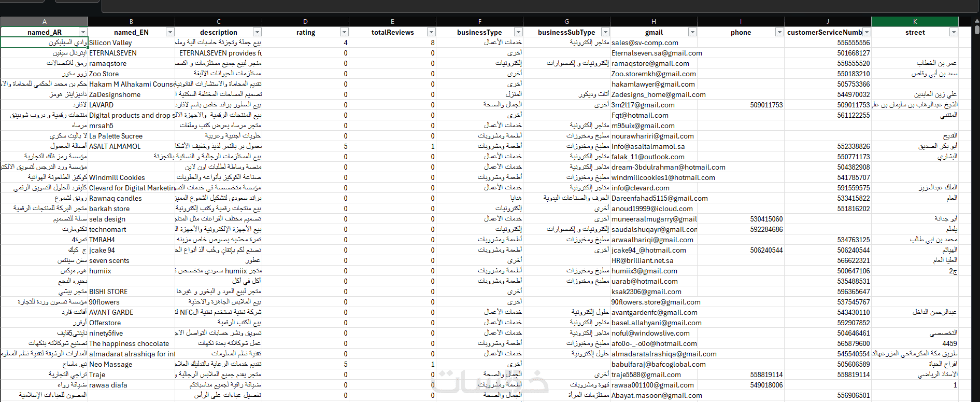This screenshot has width=980, height=402.
Task: Select the phone number 530415060 cell
Action: [x=741, y=219]
